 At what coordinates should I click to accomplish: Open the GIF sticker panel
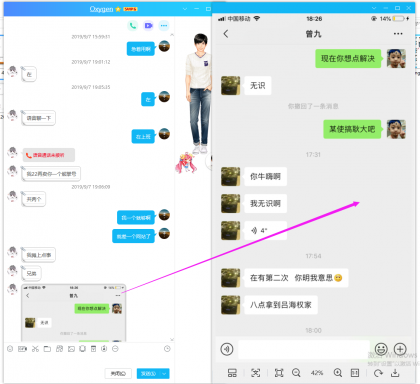click(22, 349)
